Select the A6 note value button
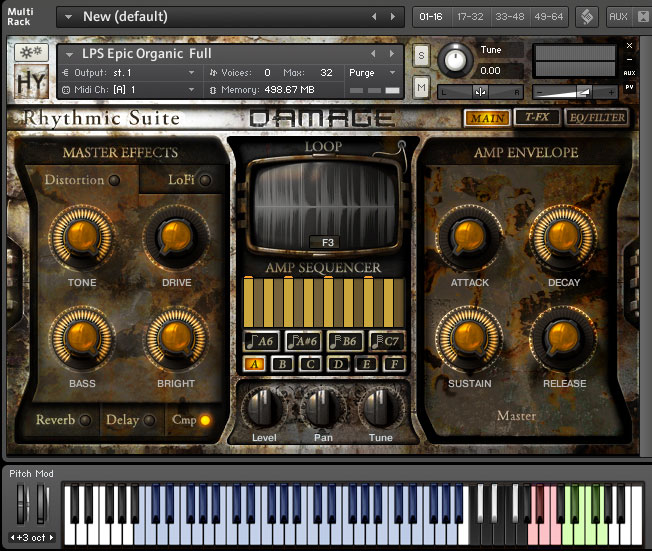Viewport: 652px width, 551px height. tap(261, 341)
